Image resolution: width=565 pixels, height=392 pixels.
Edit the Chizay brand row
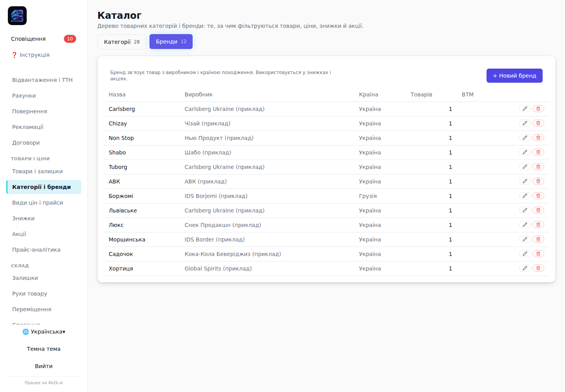[x=525, y=123]
